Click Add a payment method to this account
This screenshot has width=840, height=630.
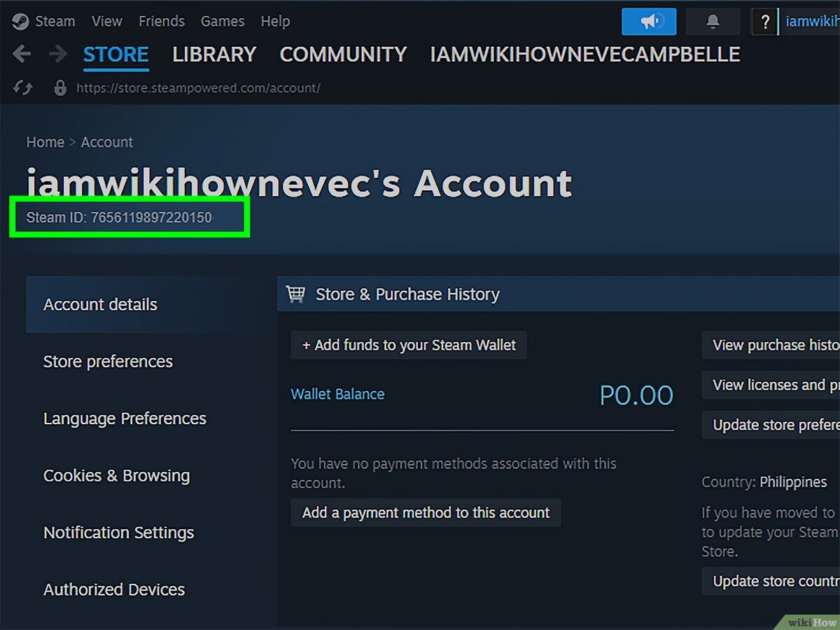tap(426, 513)
